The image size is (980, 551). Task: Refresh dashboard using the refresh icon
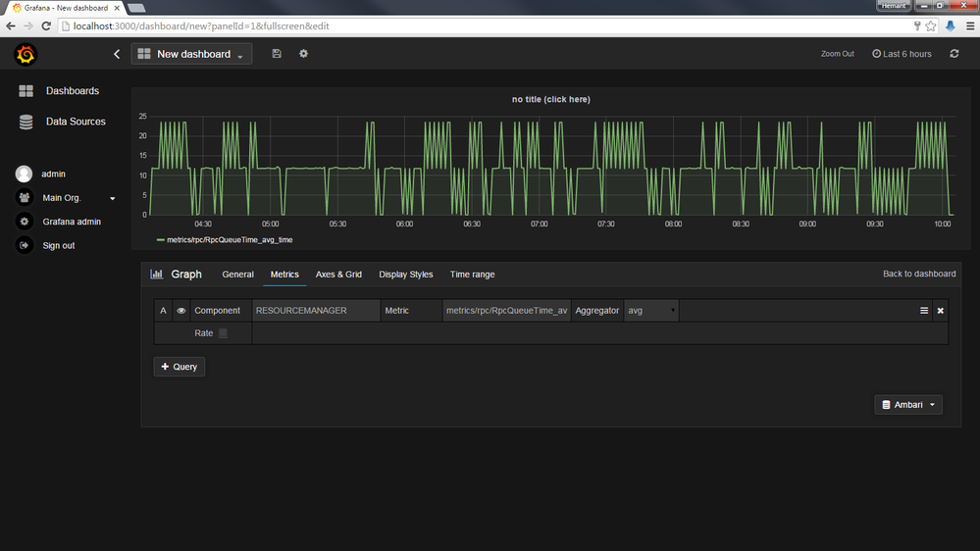pos(954,54)
